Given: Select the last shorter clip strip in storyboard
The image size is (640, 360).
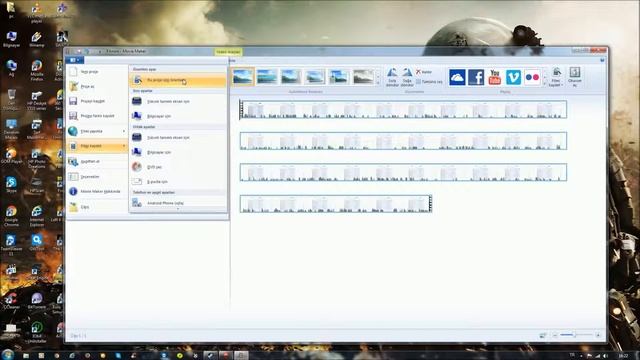Looking at the screenshot, I should coord(336,204).
